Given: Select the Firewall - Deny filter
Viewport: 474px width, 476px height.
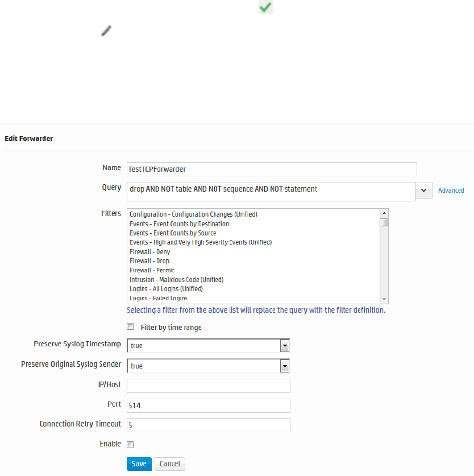Looking at the screenshot, I should [150, 252].
